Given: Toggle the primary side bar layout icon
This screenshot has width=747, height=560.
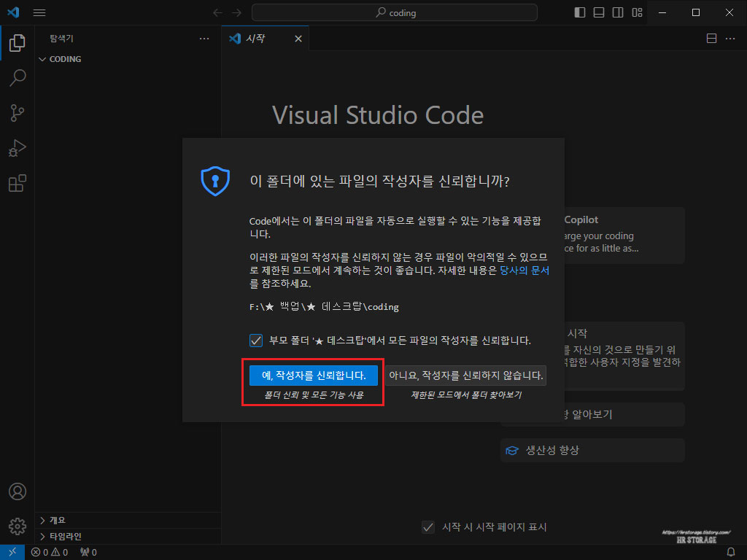Looking at the screenshot, I should click(580, 12).
